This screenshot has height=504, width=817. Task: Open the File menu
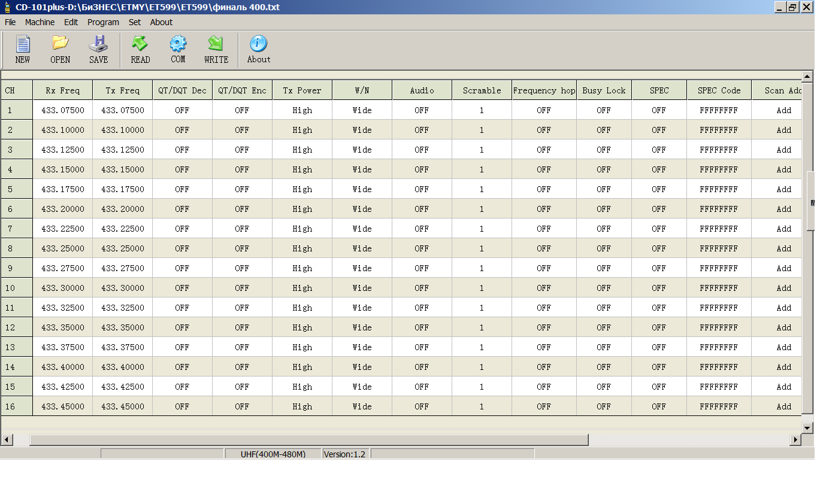coord(10,22)
